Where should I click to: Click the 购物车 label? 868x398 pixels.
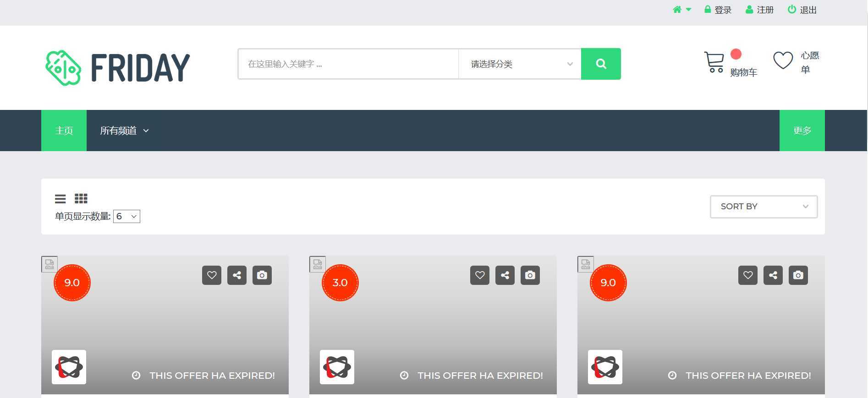click(743, 72)
